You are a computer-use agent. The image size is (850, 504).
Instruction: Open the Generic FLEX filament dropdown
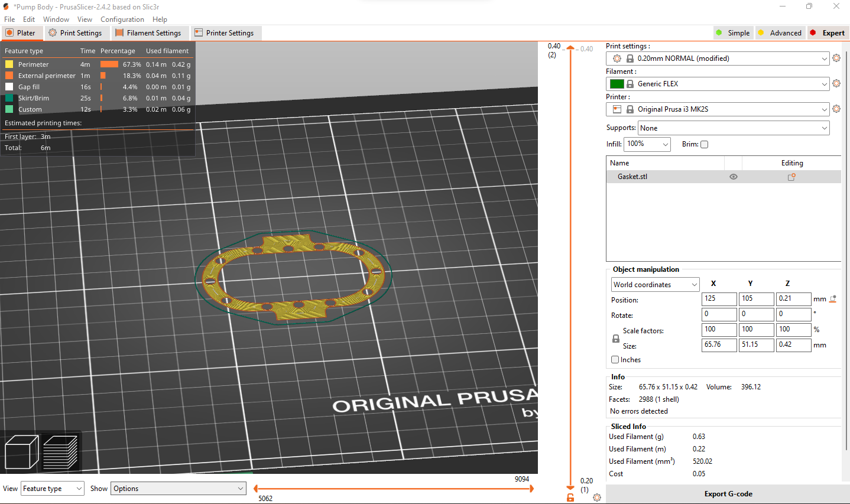click(x=718, y=84)
